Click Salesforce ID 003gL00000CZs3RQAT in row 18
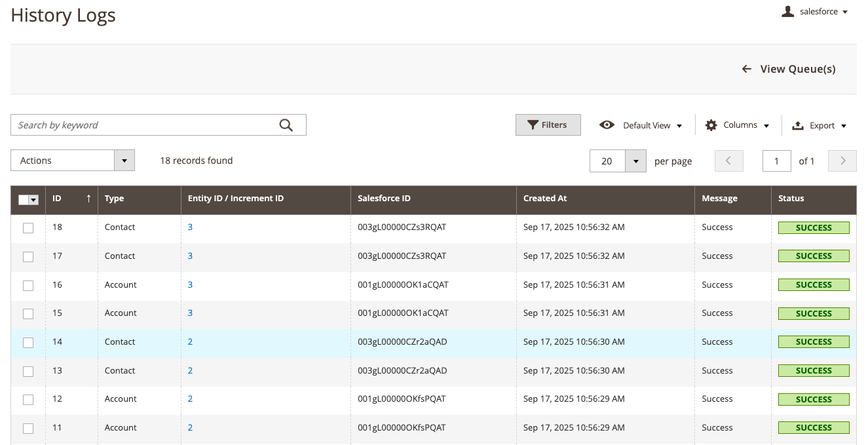Screen dimensions: 868x445 click(402, 227)
